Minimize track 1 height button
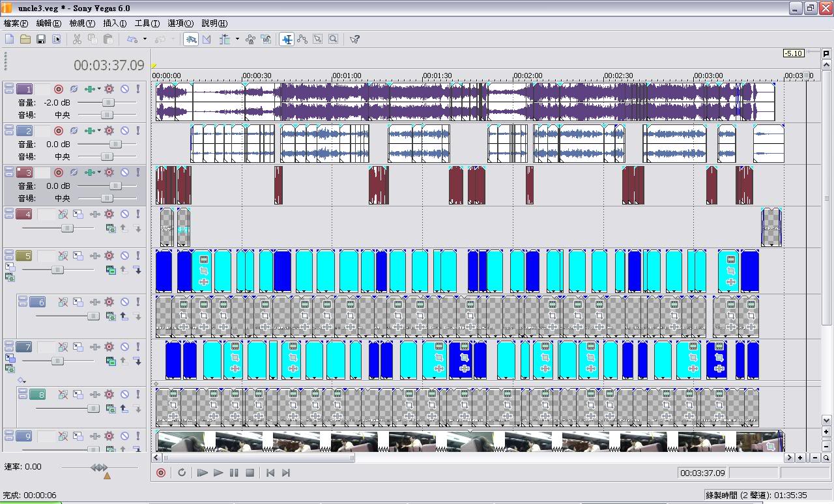Image resolution: width=834 pixels, height=504 pixels. 9,87
